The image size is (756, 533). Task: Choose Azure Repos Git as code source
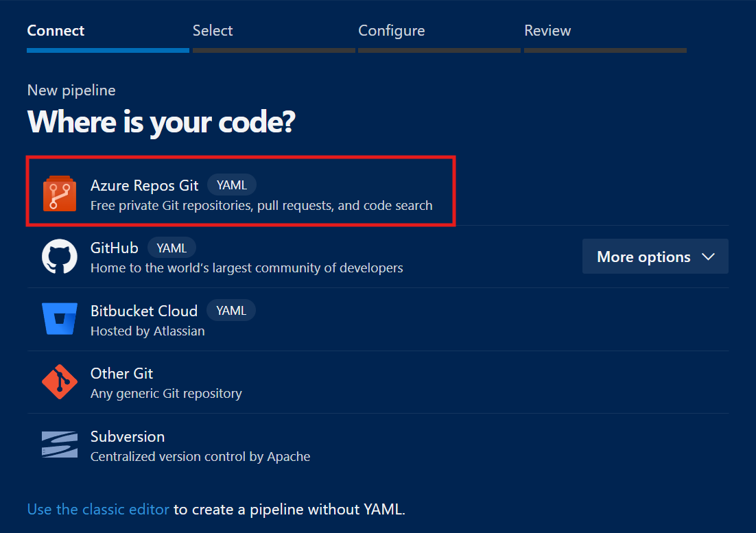pyautogui.click(x=145, y=185)
